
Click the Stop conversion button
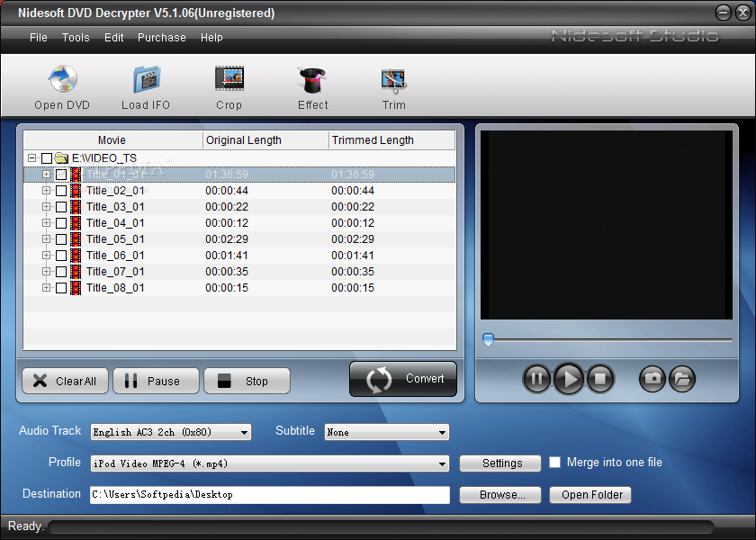pyautogui.click(x=247, y=381)
